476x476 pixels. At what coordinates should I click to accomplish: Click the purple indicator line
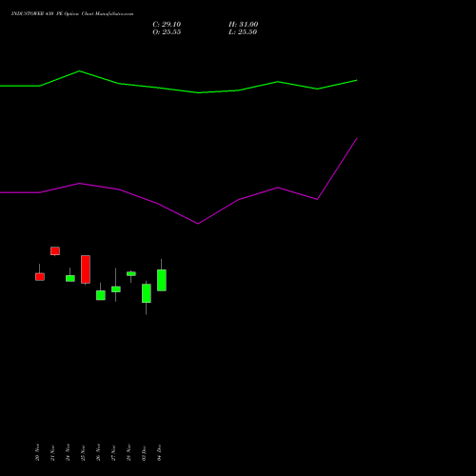tap(198, 224)
